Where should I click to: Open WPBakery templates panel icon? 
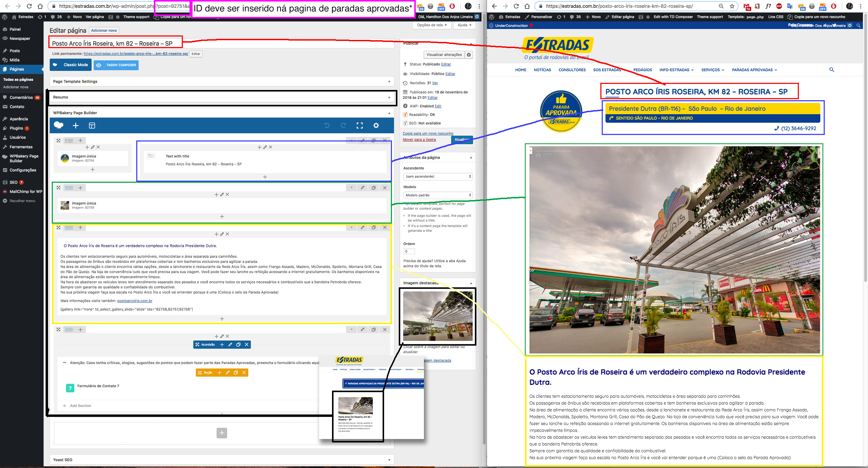[x=92, y=125]
